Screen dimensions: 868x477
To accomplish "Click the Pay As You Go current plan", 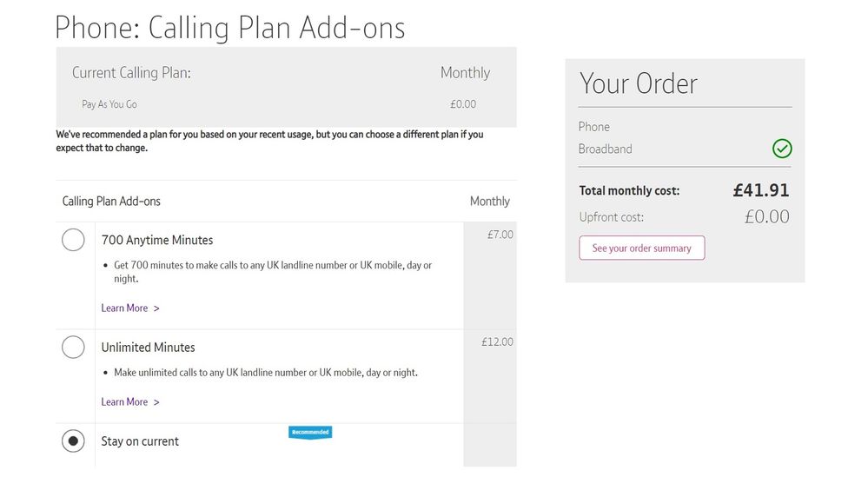I will (109, 104).
